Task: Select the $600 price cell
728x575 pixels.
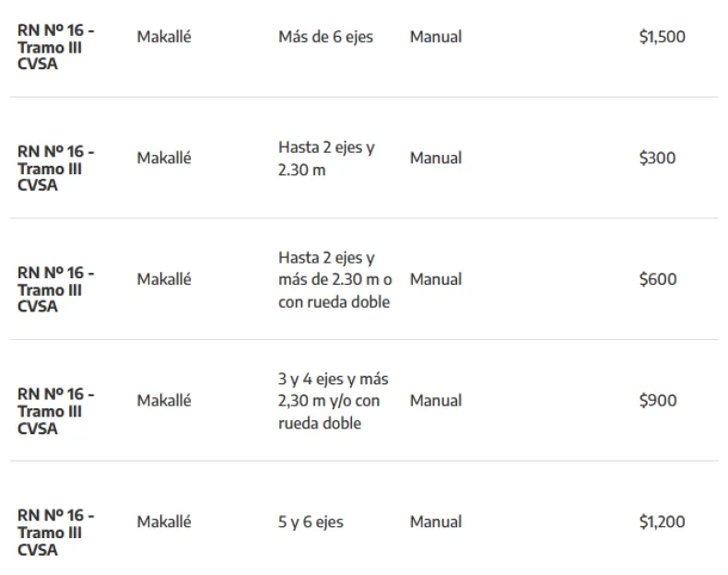Action: coord(657,279)
